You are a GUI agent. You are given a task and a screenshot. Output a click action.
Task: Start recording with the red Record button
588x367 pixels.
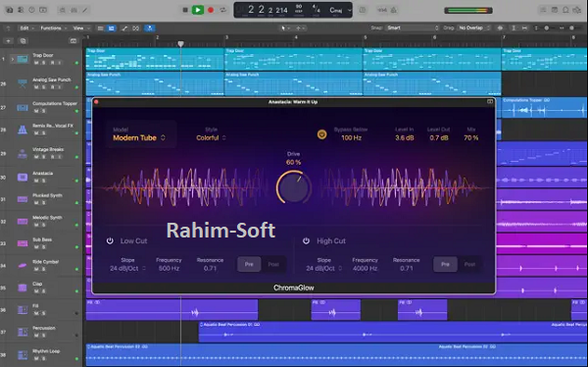[x=211, y=10]
